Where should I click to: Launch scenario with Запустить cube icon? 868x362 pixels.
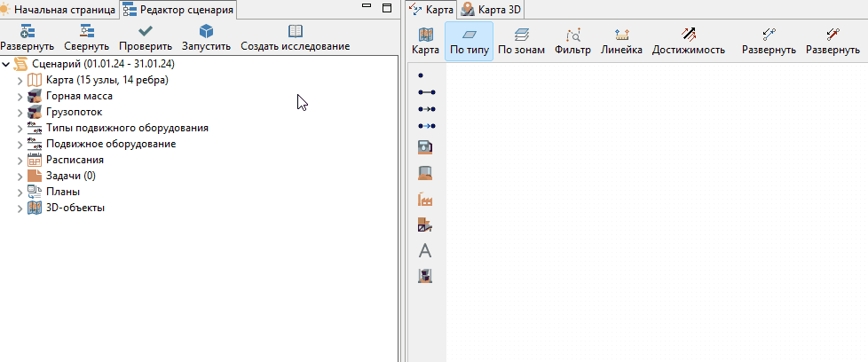pyautogui.click(x=206, y=31)
